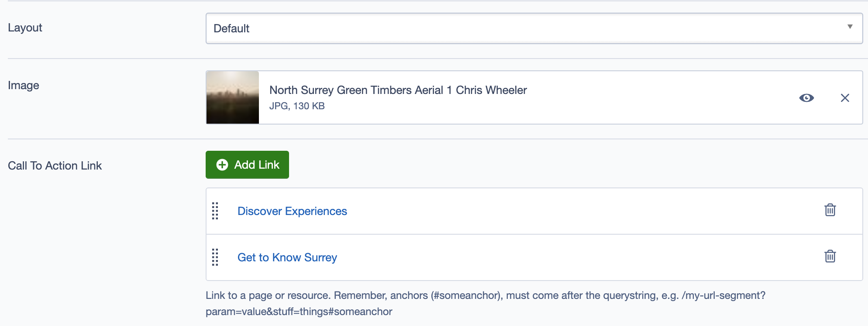Screen dimensions: 868x326
Task: Open the Get to Know Surrey link
Action: pos(287,258)
